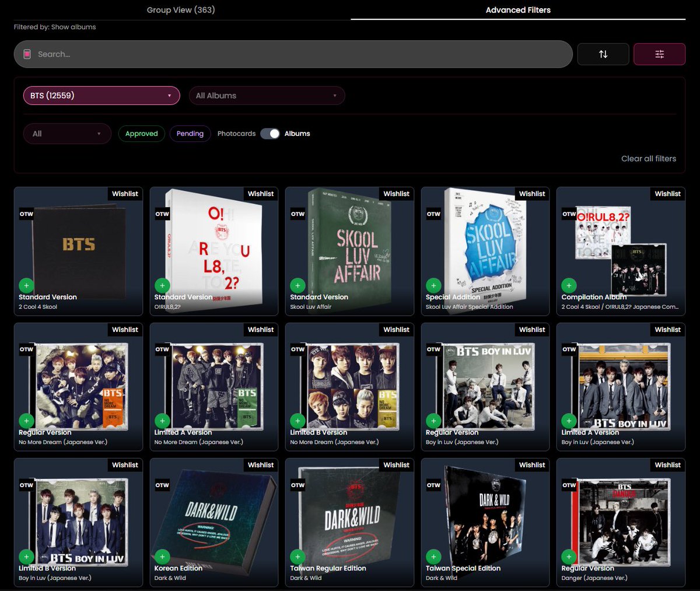Add Dark & Wild Korean Edition with plus
700x591 pixels.
tap(162, 557)
